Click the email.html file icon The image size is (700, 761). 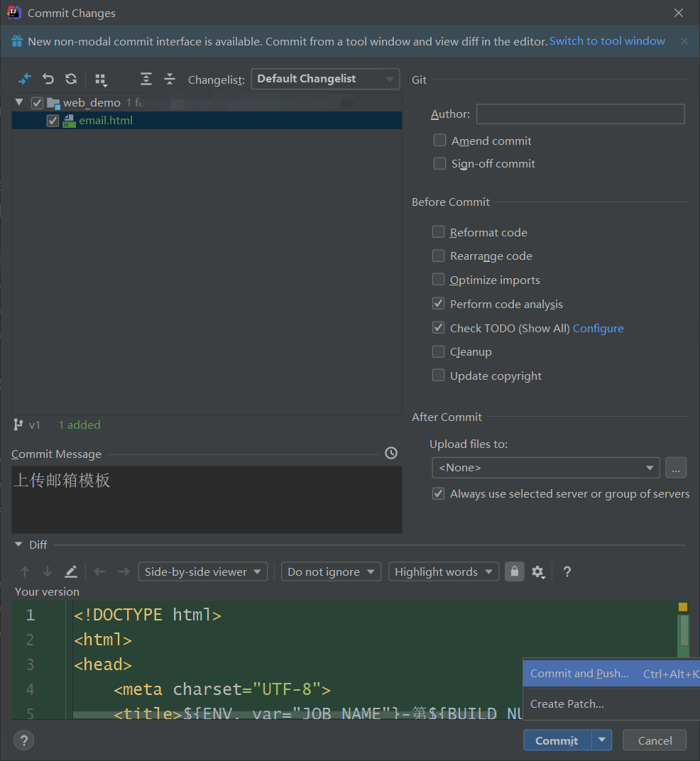69,121
